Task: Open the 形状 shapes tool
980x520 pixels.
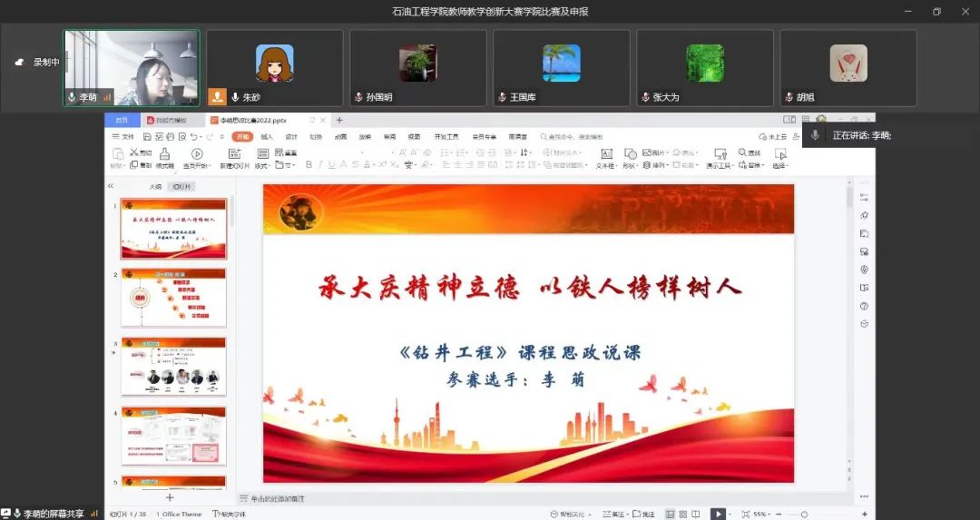Action: click(x=630, y=154)
